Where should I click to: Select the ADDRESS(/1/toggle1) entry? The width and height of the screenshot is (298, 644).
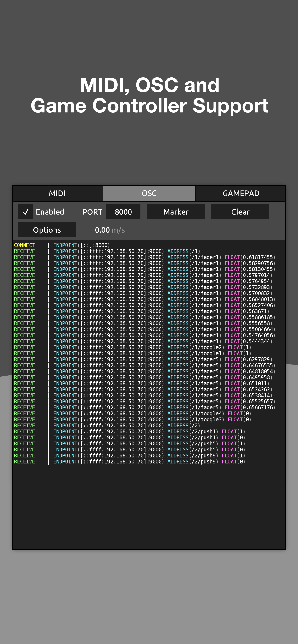(x=196, y=353)
